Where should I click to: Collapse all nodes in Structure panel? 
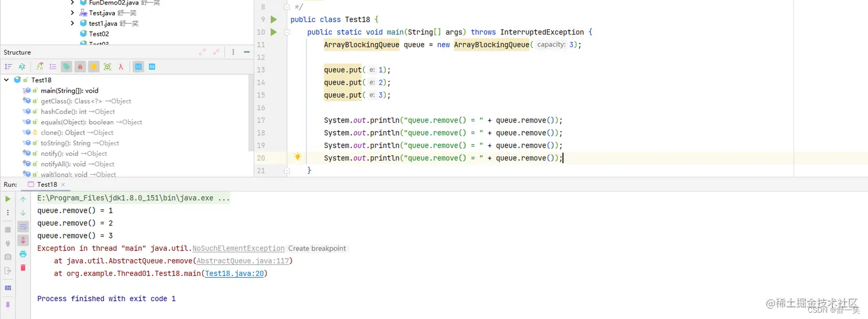click(x=216, y=52)
